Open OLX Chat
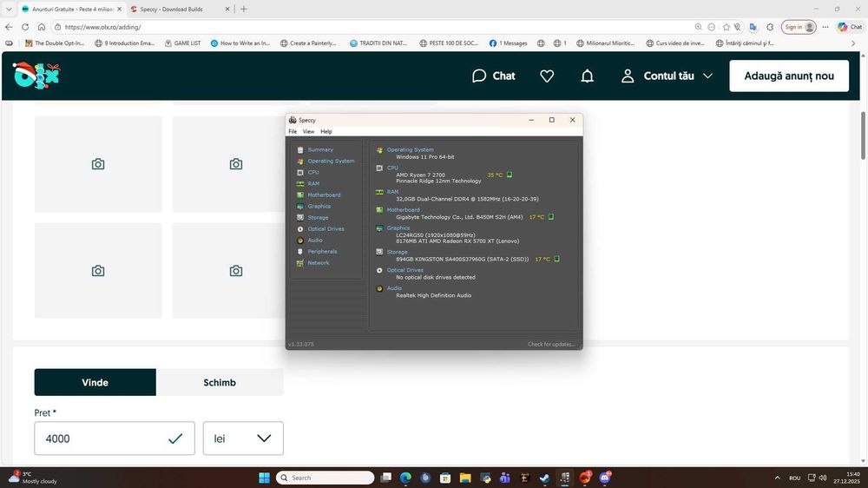 tap(493, 76)
